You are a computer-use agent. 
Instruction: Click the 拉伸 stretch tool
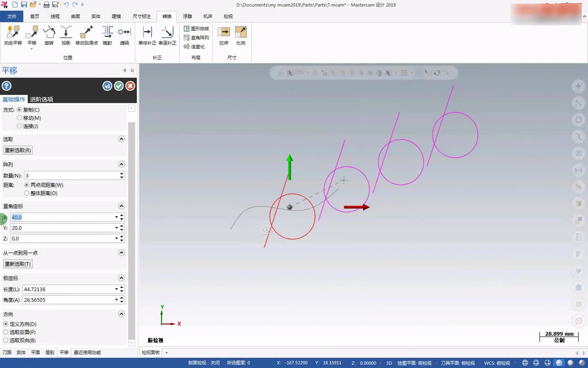click(224, 35)
